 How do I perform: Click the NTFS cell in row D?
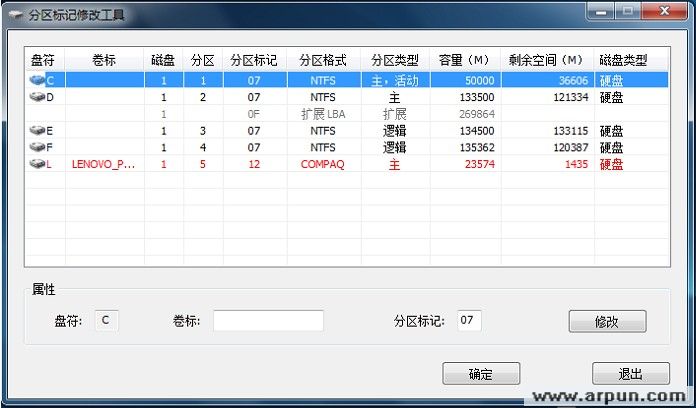(323, 97)
